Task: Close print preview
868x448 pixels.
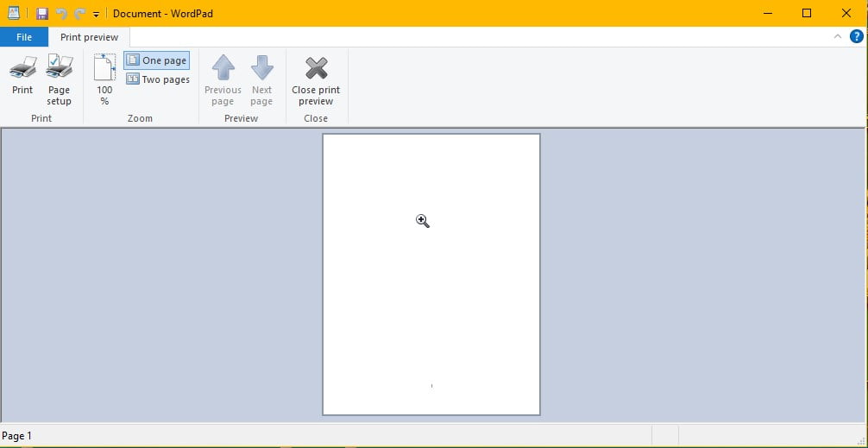Action: pos(316,80)
